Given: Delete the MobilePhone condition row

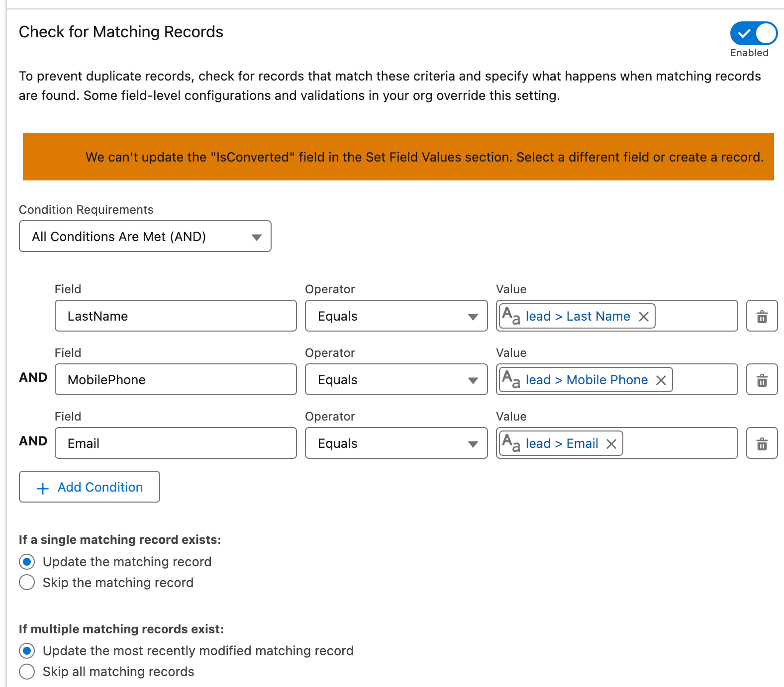Looking at the screenshot, I should coord(762,379).
